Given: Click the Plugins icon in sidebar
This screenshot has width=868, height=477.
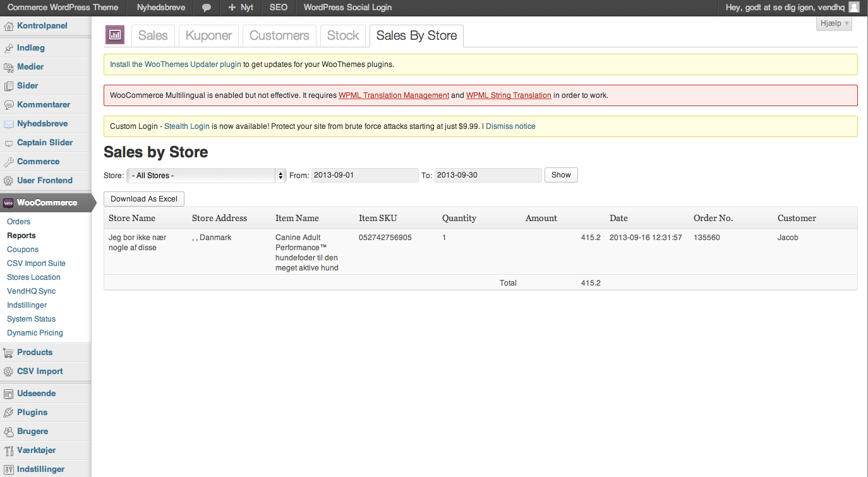Looking at the screenshot, I should tap(8, 413).
